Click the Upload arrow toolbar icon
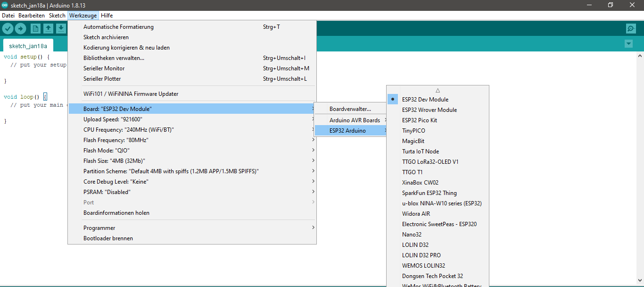 click(20, 28)
